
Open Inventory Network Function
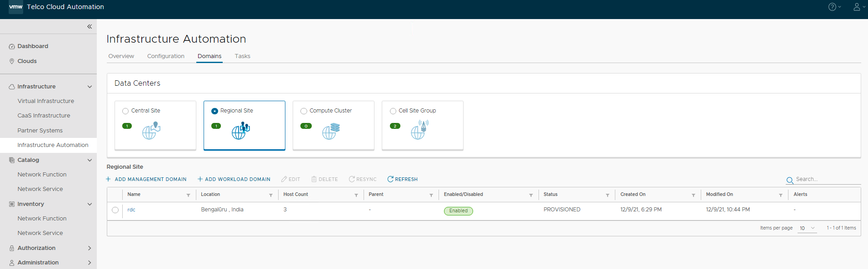[42, 219]
